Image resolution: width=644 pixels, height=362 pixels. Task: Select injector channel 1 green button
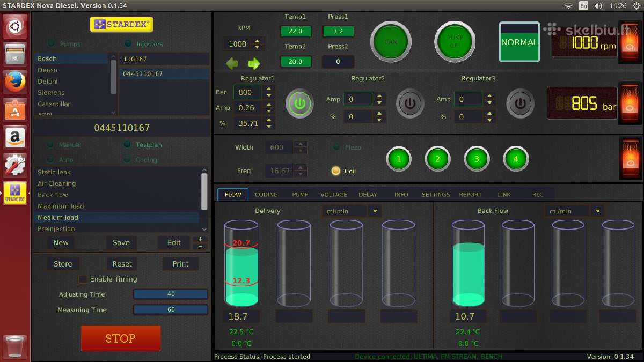pos(399,159)
